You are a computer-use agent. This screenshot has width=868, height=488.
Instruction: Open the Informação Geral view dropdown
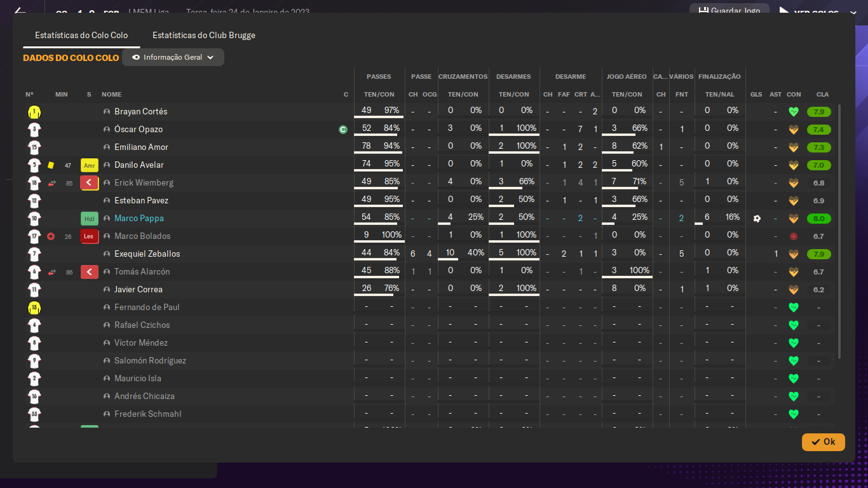point(173,57)
